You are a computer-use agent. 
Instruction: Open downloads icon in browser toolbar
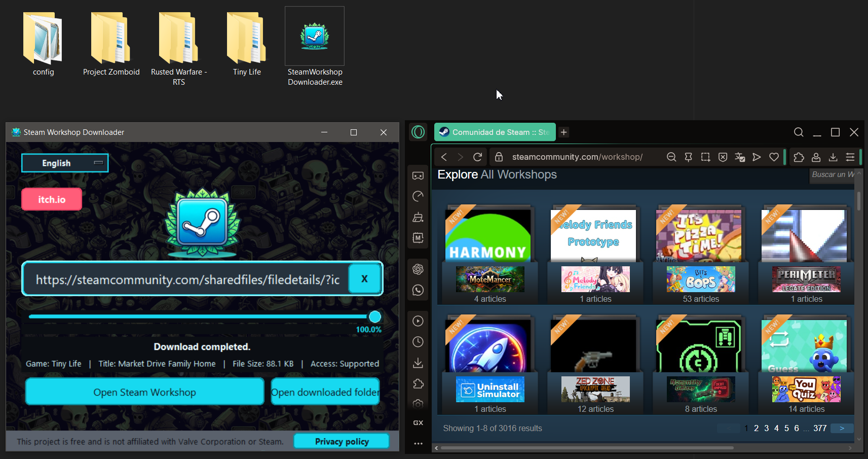[x=833, y=157]
